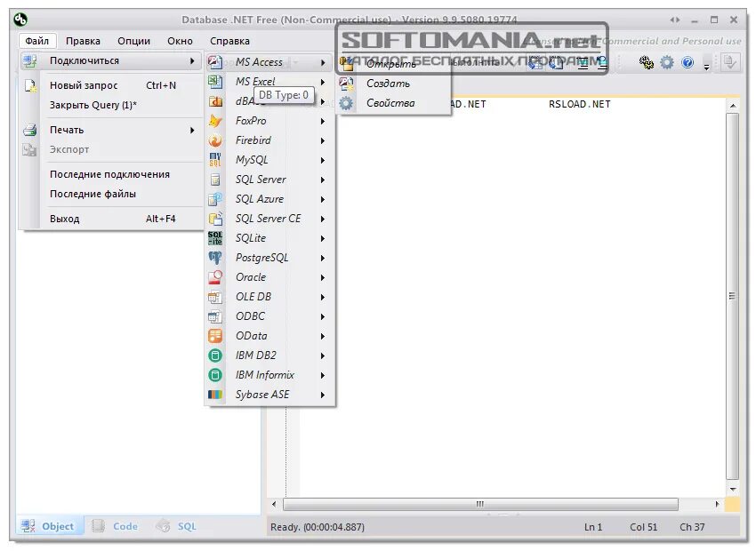
Task: Open the Печать submenu
Action: click(111, 130)
